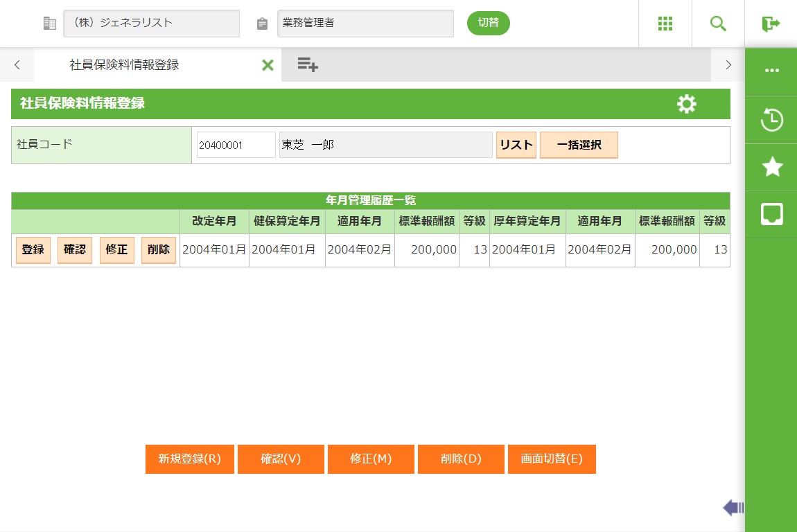Screen dimensions: 797x532
Task: Click the 改定年月 column header
Action: coord(214,221)
